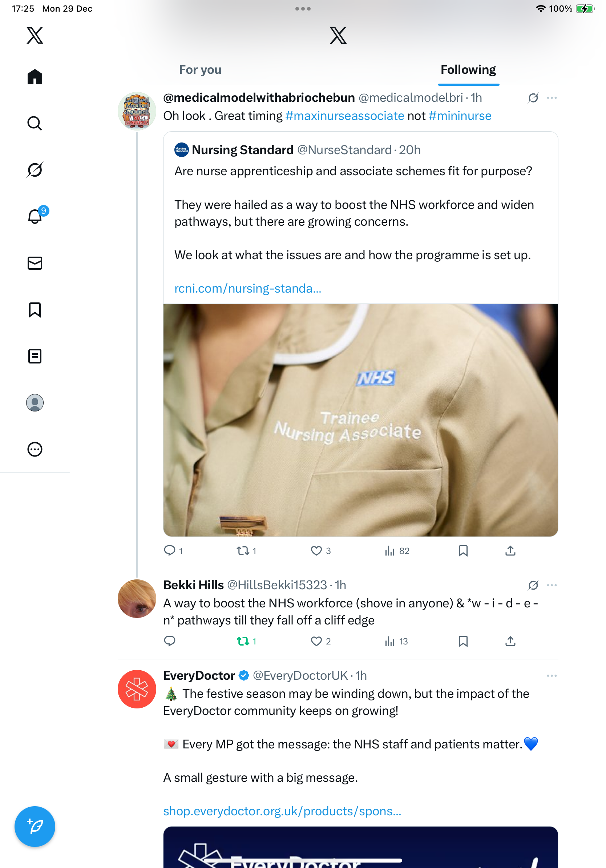Viewport: 606px width, 868px height.
Task: Like the medicalmodelwithabriochebun post
Action: pyautogui.click(x=316, y=551)
